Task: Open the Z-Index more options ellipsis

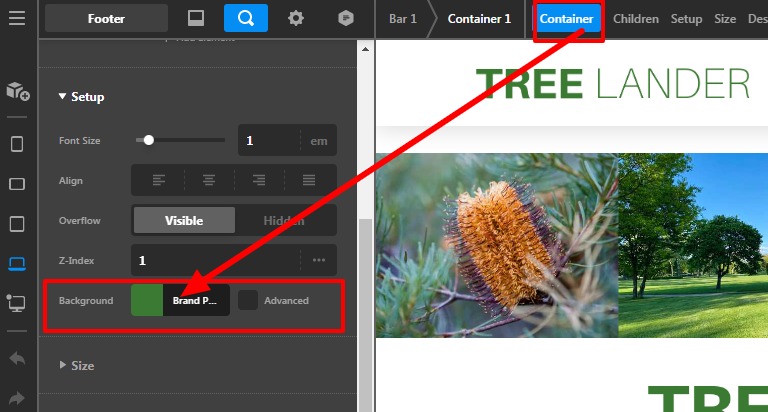Action: (x=319, y=261)
